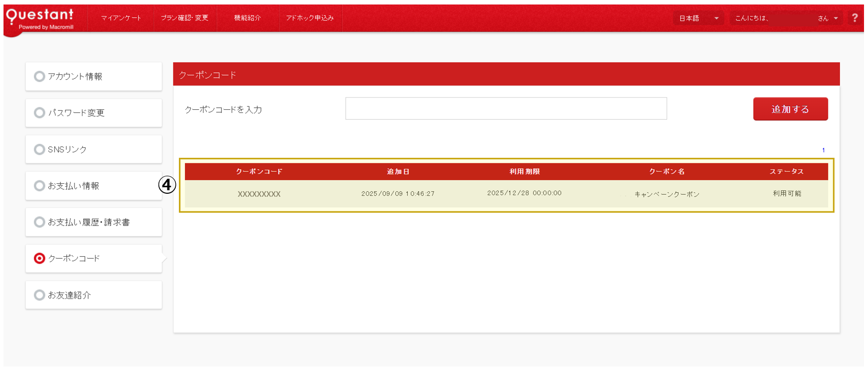The image size is (868, 370).
Task: Click the ステータス column header
Action: pyautogui.click(x=786, y=172)
